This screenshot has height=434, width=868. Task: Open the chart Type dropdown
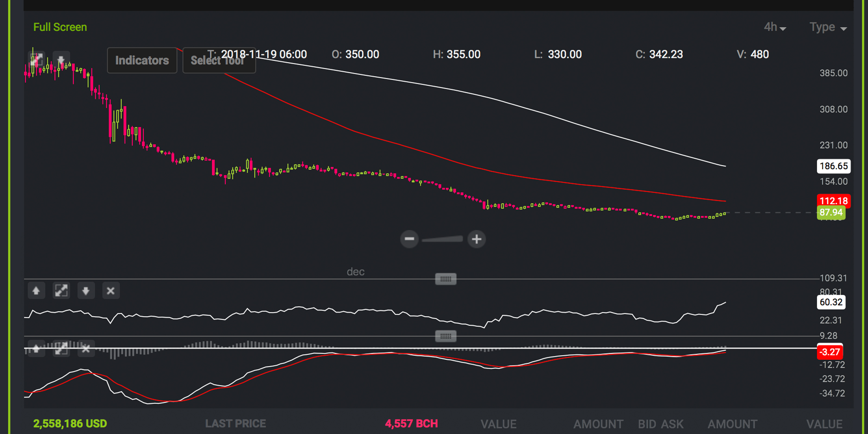click(x=828, y=27)
